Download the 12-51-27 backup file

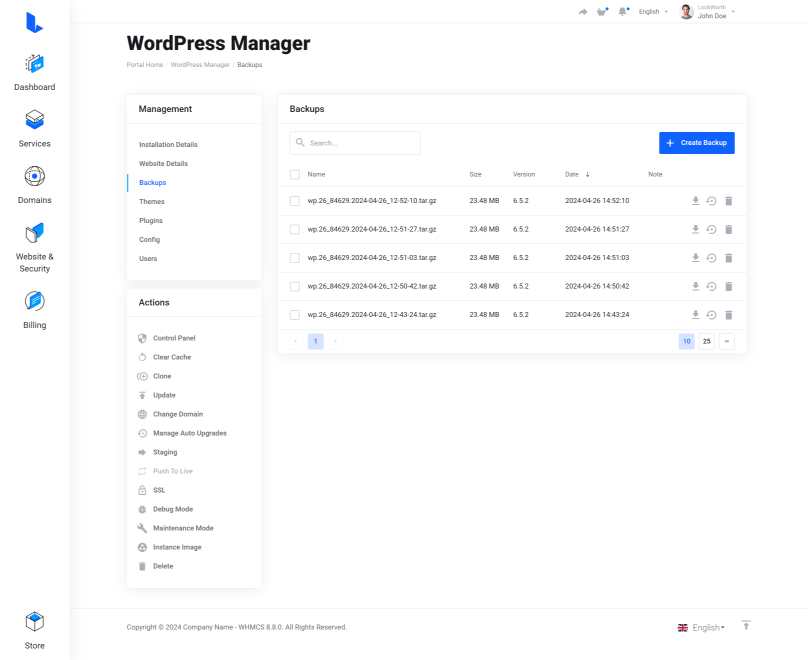pyautogui.click(x=695, y=229)
